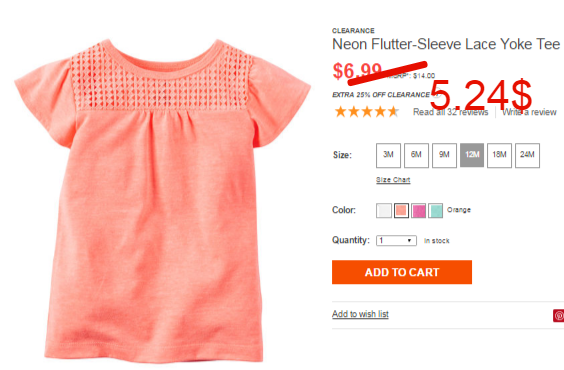Choose the pink color swatch
564x370 pixels.
418,210
